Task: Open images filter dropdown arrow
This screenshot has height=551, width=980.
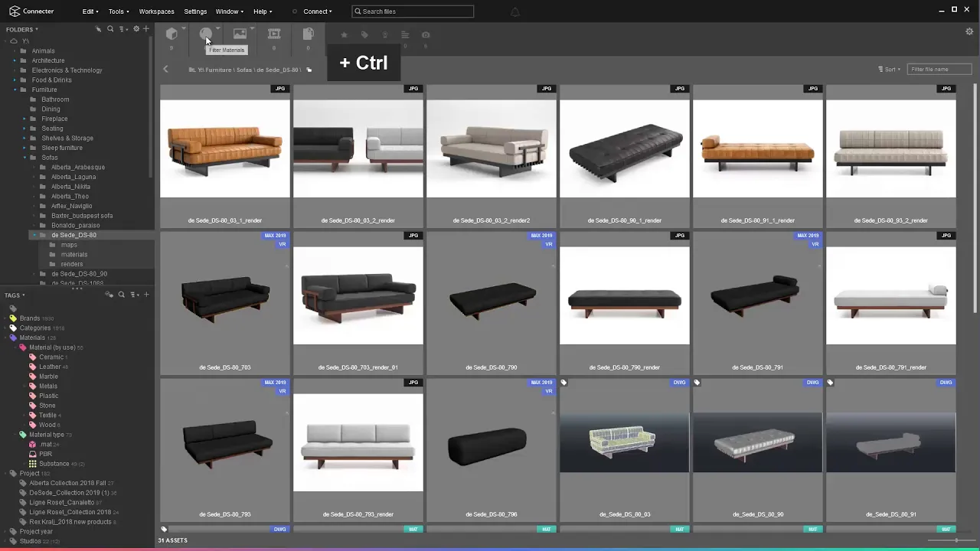Action: pos(253,29)
